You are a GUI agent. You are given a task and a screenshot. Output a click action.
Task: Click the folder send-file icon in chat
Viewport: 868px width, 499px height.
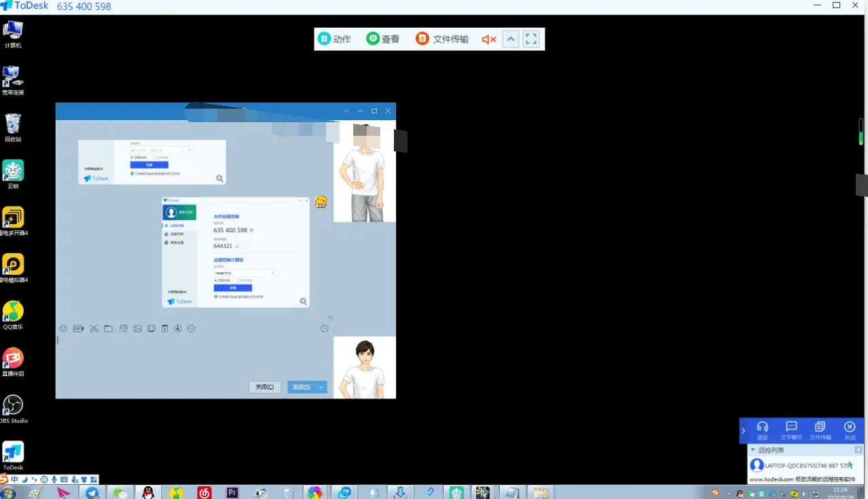[108, 329]
